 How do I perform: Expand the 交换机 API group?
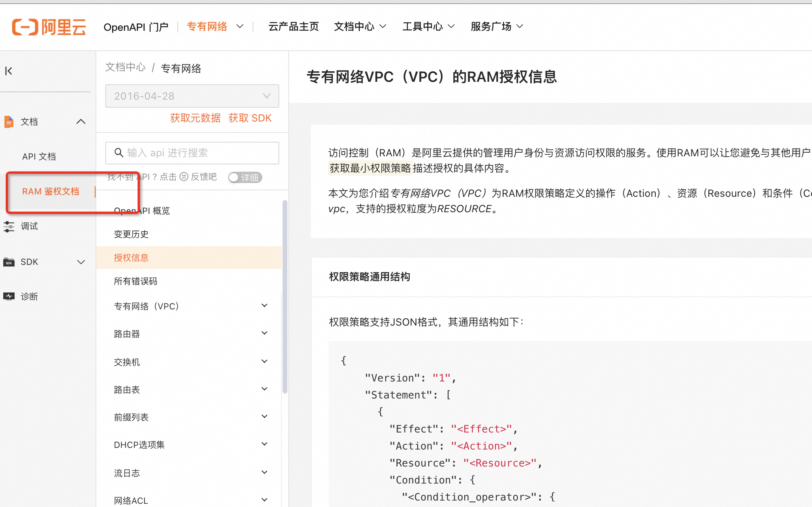click(264, 361)
